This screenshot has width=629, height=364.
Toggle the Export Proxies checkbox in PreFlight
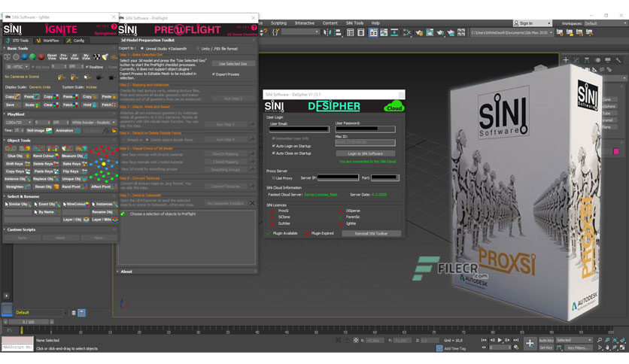tap(214, 74)
